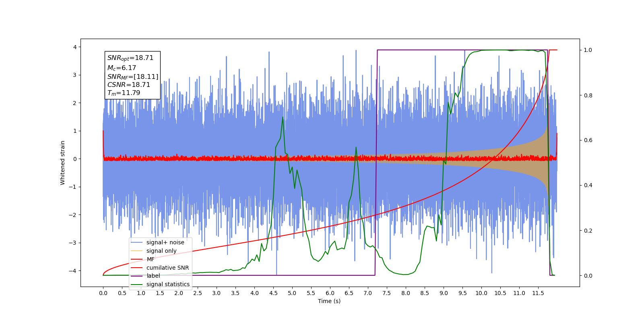Viewport: 644px width, 322px height.
Task: Click the 7.0 tick on the time axis
Action: (x=368, y=293)
